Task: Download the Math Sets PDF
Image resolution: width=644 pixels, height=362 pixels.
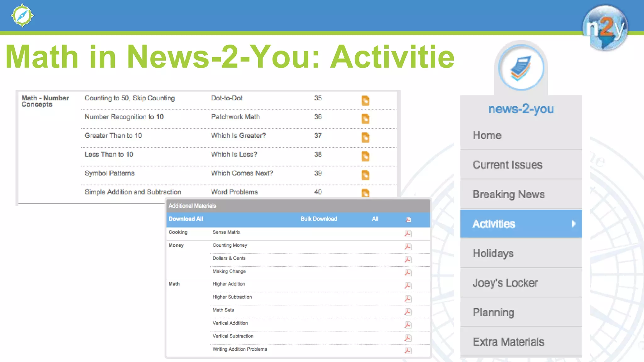Action: pyautogui.click(x=408, y=312)
